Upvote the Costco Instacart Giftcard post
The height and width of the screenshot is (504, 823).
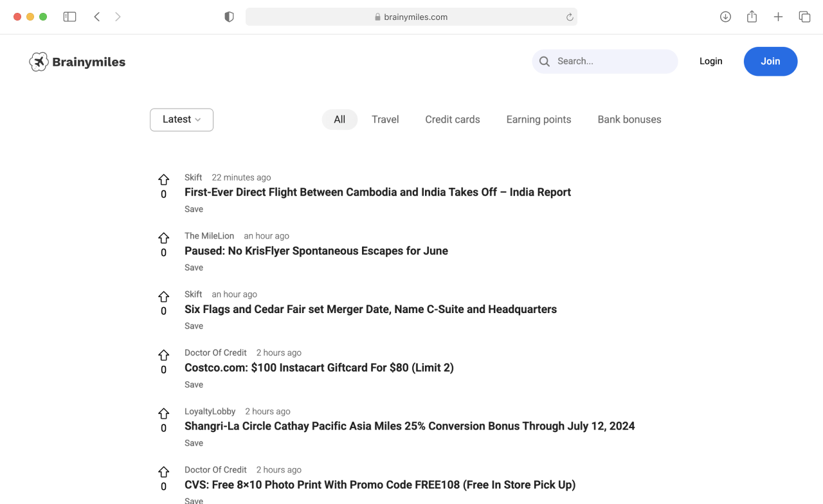coord(164,355)
